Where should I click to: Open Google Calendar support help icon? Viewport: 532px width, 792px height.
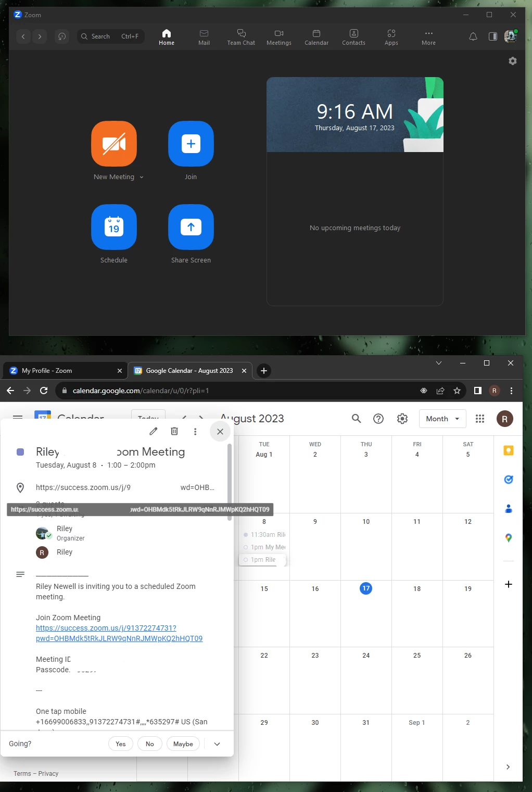(378, 419)
